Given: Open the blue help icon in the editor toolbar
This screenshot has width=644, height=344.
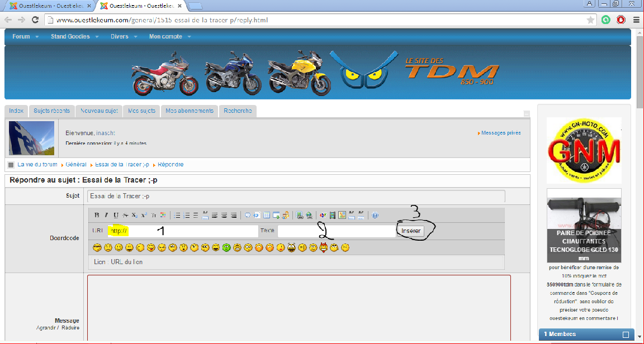Looking at the screenshot, I should click(375, 215).
